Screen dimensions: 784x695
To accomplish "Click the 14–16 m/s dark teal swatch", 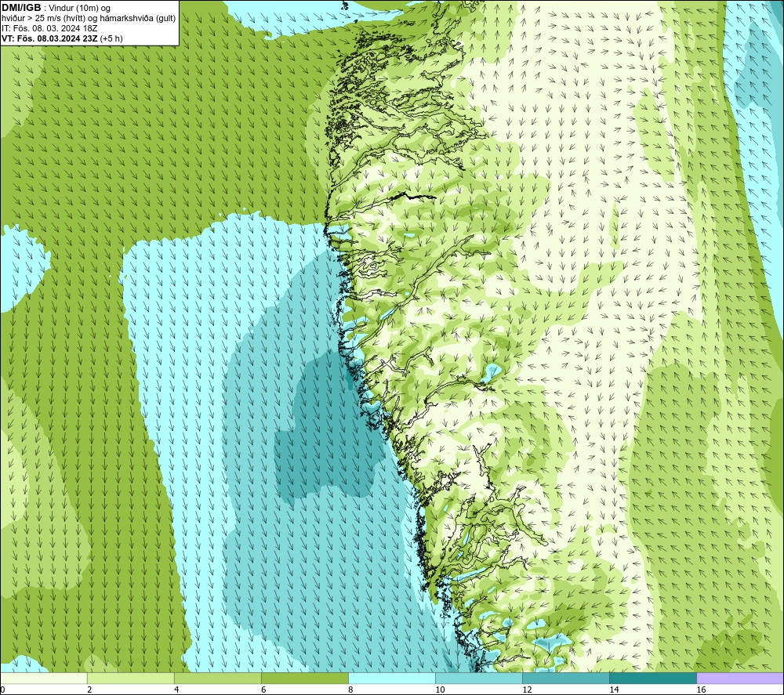I will [x=652, y=678].
